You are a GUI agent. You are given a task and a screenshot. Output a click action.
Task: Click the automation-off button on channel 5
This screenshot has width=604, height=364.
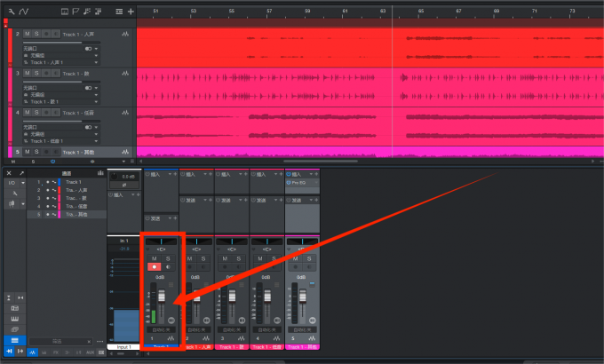tap(302, 329)
